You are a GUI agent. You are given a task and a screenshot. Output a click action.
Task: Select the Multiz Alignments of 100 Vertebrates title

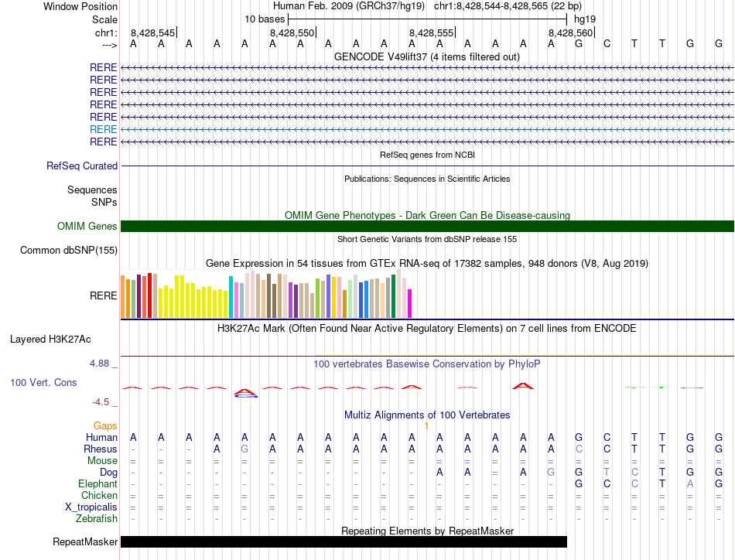(427, 415)
